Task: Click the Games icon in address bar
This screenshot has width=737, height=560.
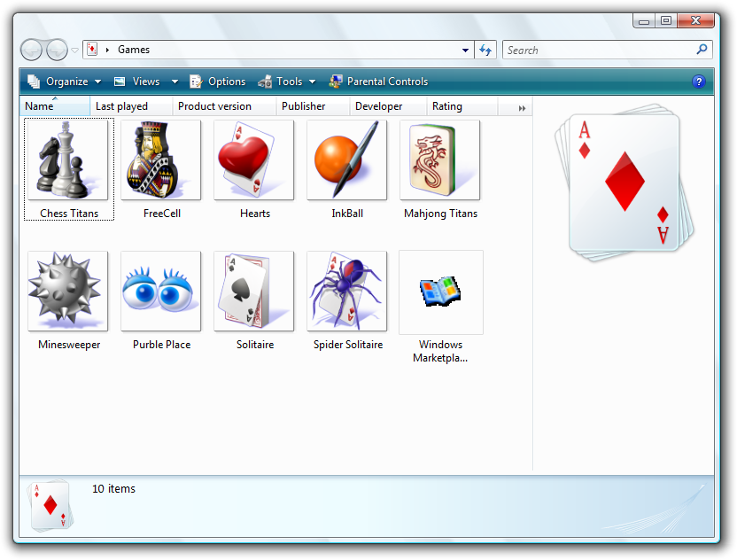Action: point(93,50)
